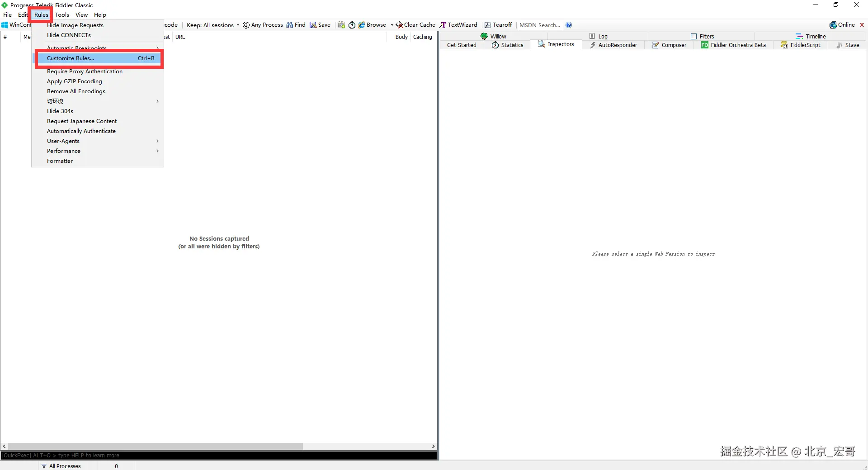
Task: Click the blue help question mark icon
Action: tap(569, 25)
